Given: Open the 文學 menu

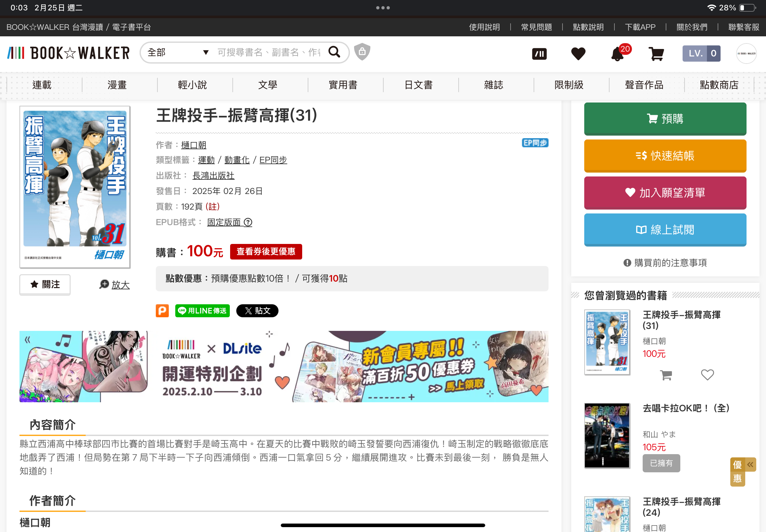Looking at the screenshot, I should point(267,85).
